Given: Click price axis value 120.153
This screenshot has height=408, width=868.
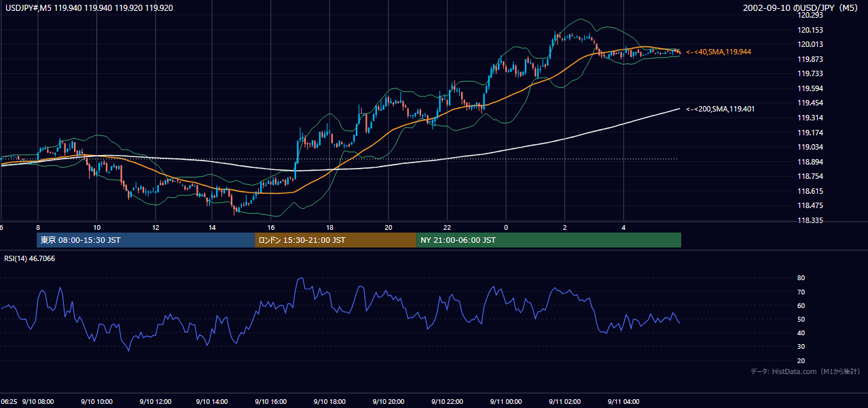Looking at the screenshot, I should [x=810, y=30].
